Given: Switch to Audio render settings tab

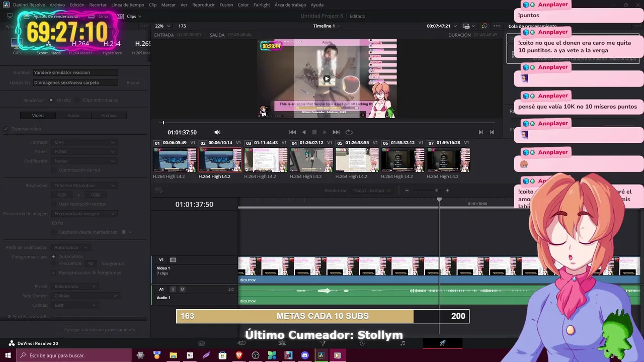Looking at the screenshot, I should (x=73, y=116).
